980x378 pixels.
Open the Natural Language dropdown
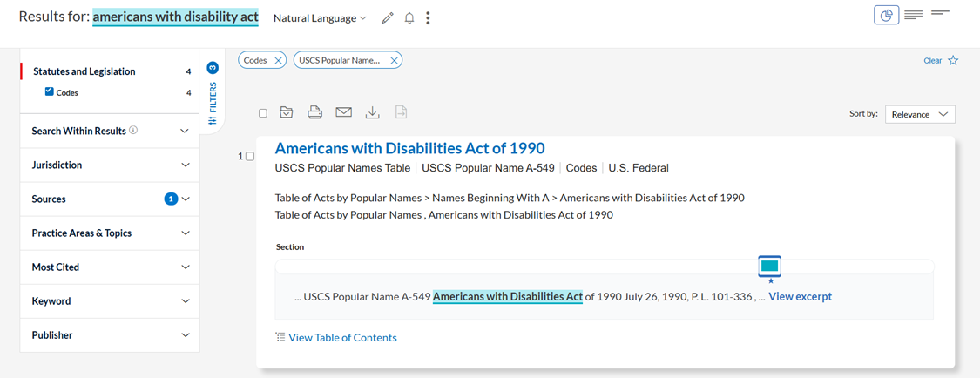[x=320, y=19]
